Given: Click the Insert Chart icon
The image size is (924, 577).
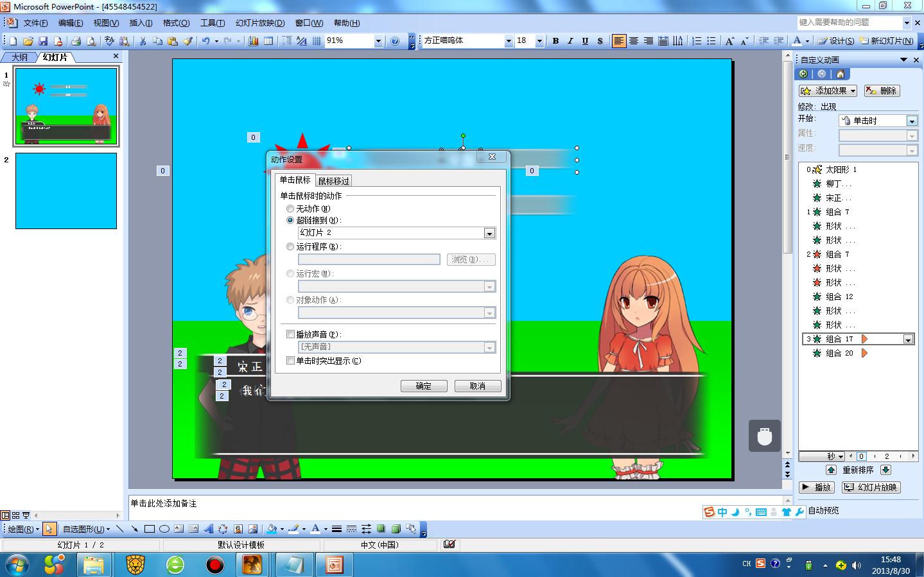Looking at the screenshot, I should click(x=254, y=41).
